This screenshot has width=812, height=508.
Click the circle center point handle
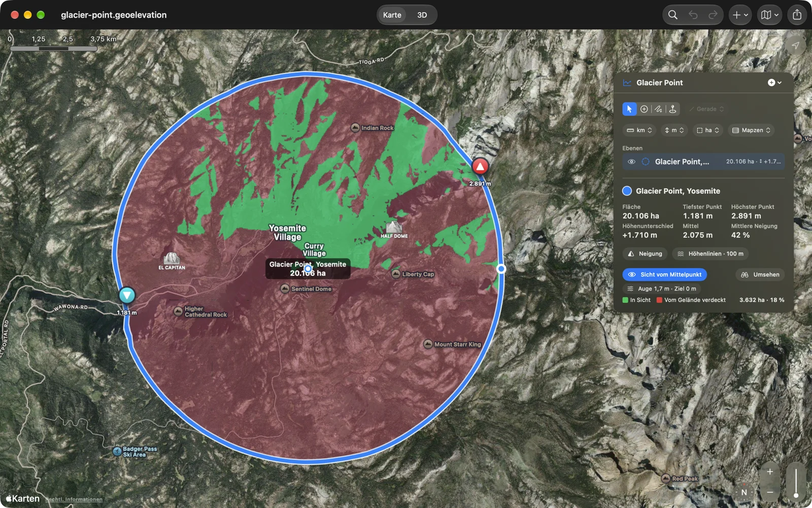pos(308,269)
